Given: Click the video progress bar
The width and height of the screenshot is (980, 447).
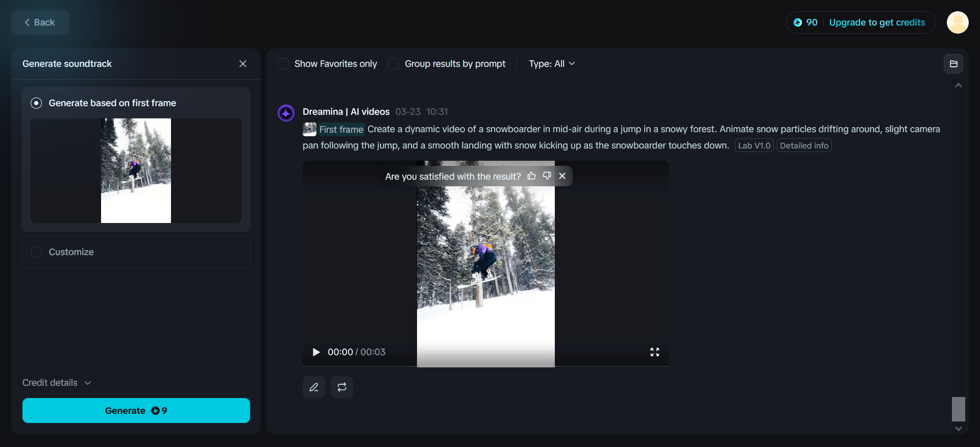Looking at the screenshot, I should [485, 366].
